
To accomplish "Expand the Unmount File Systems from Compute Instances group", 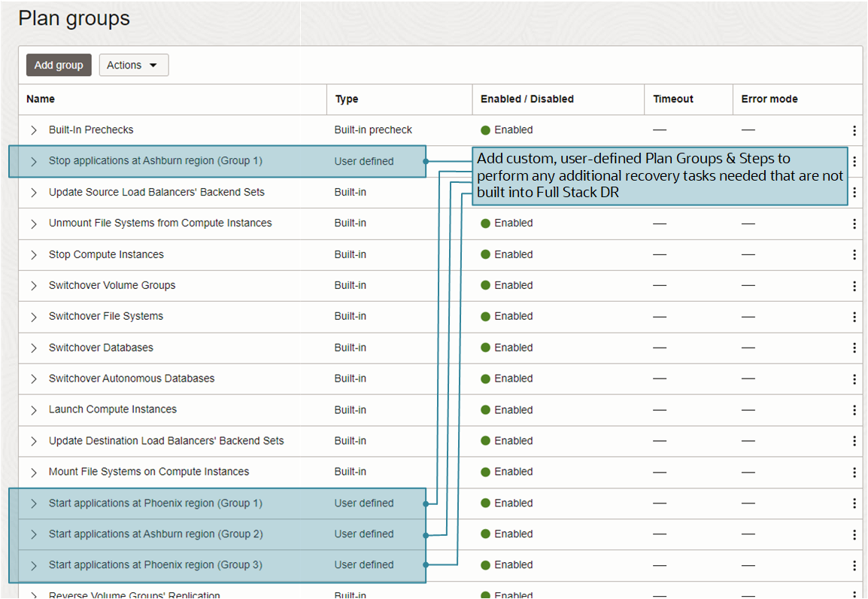I will pos(32,223).
